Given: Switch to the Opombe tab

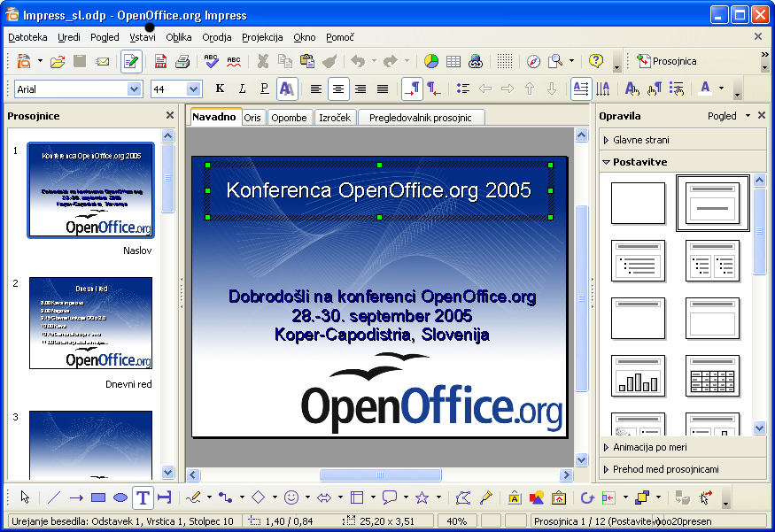Looking at the screenshot, I should pos(289,118).
